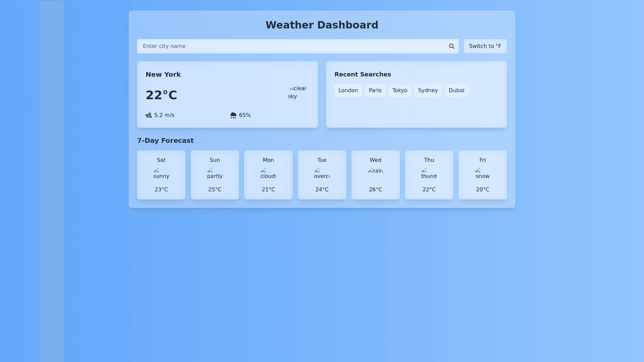The width and height of the screenshot is (644, 362).
Task: Focus the city name search field
Action: tap(292, 46)
